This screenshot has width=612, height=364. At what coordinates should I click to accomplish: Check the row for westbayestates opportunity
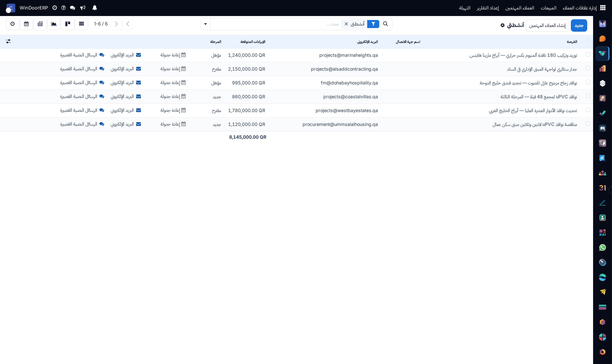588,110
